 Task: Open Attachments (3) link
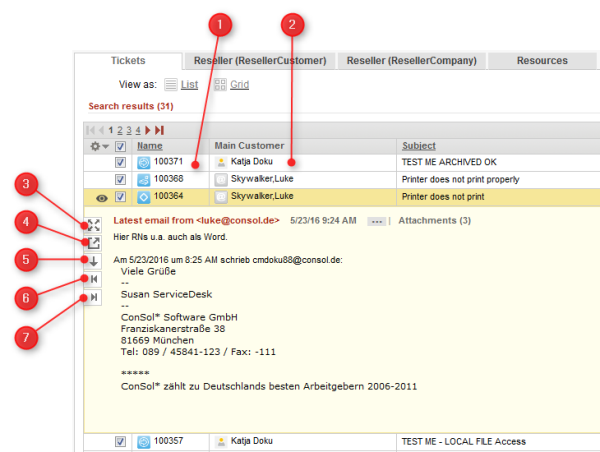point(434,220)
